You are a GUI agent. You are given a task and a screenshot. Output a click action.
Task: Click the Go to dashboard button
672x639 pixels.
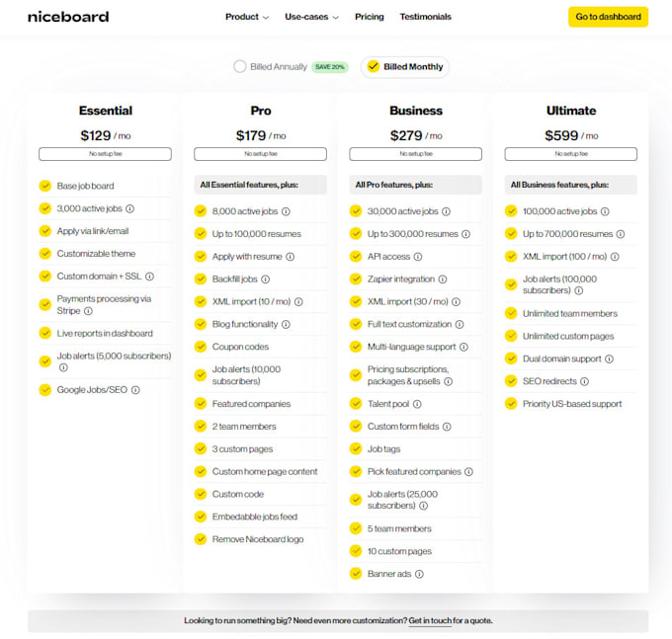tap(608, 17)
